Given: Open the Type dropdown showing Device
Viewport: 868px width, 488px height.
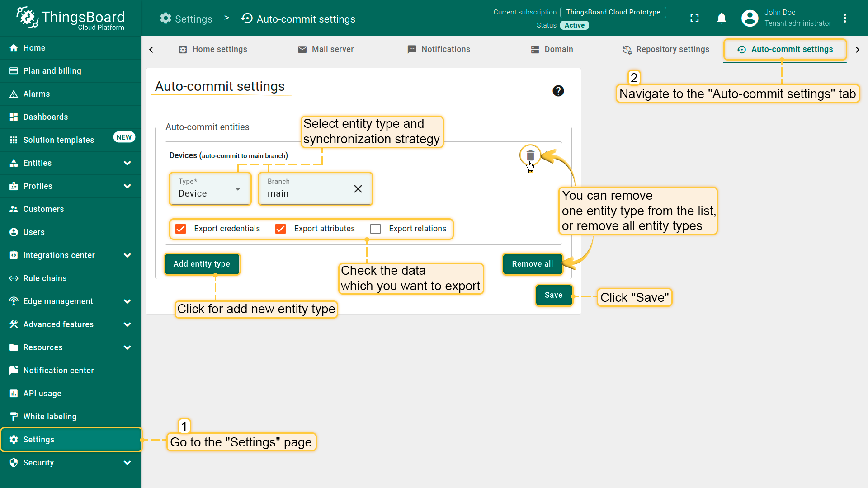Looking at the screenshot, I should tap(210, 189).
